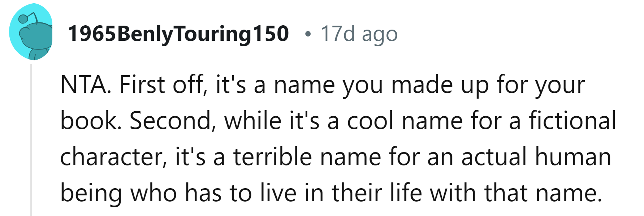Screen dimensions: 644x216
Task: Click the Snoo avatar of 1965BenlyTouring150
Action: point(31,33)
